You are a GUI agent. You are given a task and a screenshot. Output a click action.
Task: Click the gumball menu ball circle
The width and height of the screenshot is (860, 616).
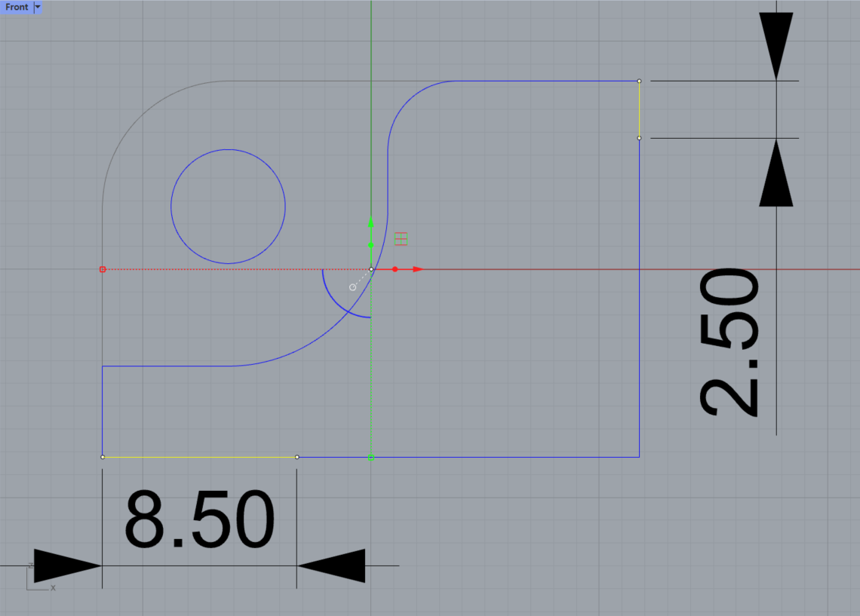point(352,287)
